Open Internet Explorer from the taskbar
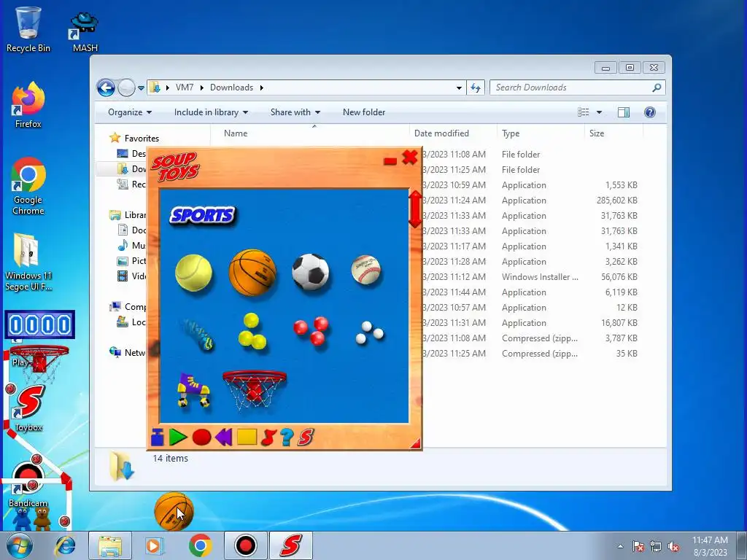 tap(65, 545)
